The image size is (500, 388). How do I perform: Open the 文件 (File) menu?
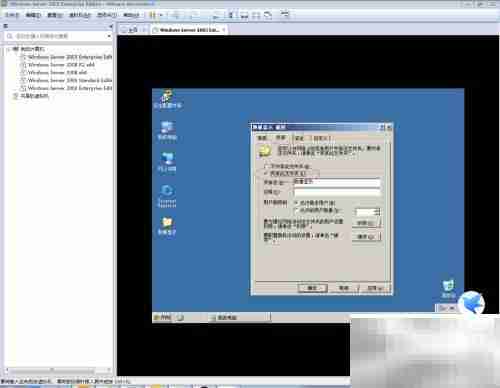click(x=13, y=15)
